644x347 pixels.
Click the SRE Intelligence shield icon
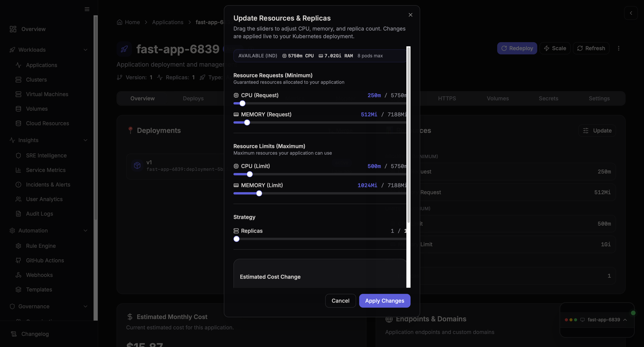19,155
